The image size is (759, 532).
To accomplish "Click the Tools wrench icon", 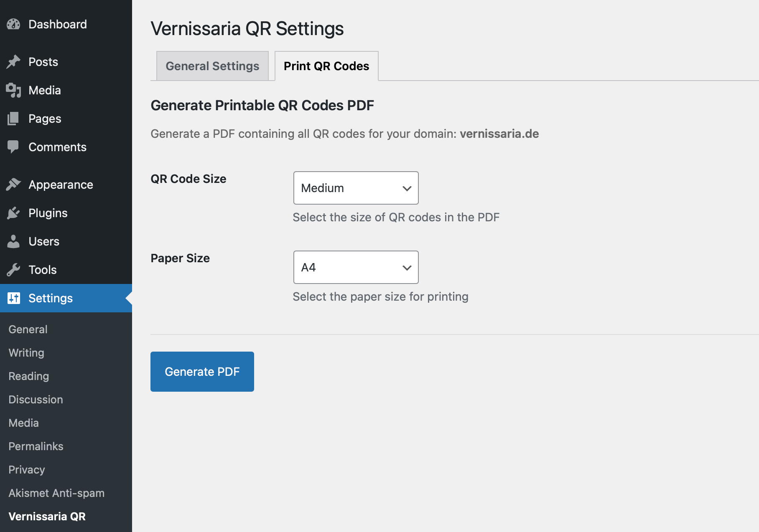I will point(13,270).
